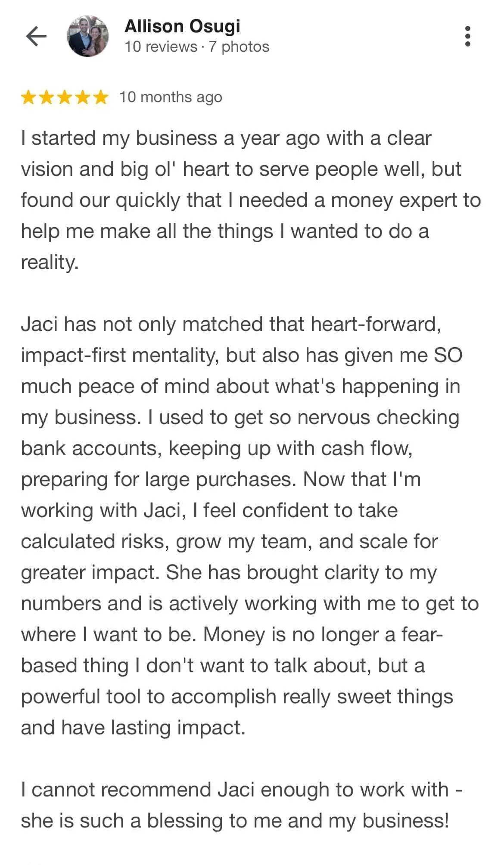Tap the reviewer name Allison Osugi

(182, 26)
